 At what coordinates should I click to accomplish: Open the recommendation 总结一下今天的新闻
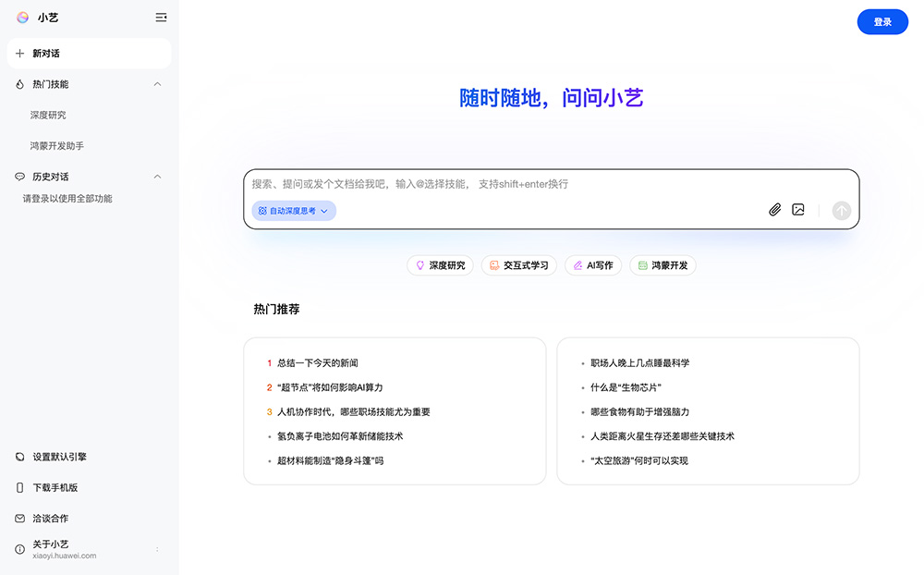click(317, 363)
